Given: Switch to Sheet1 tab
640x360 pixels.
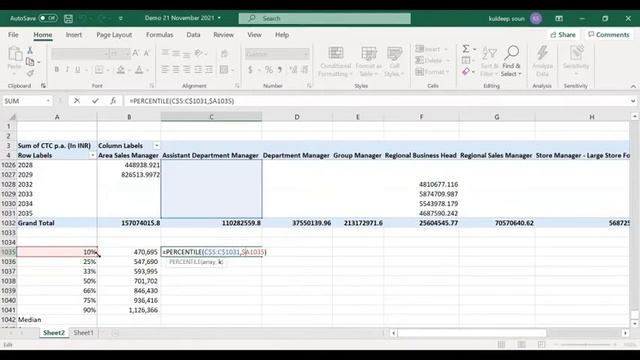Looking at the screenshot, I should point(83,333).
